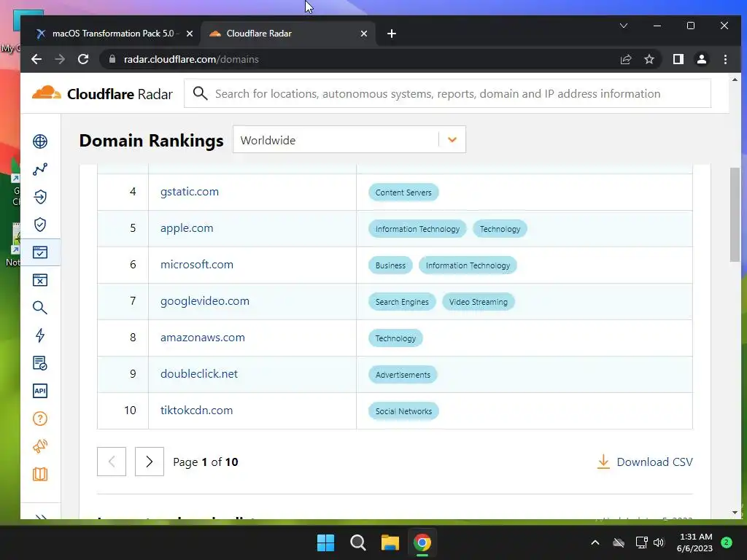Click the browser back arrow
Screen dimensions: 747x560
click(36, 59)
